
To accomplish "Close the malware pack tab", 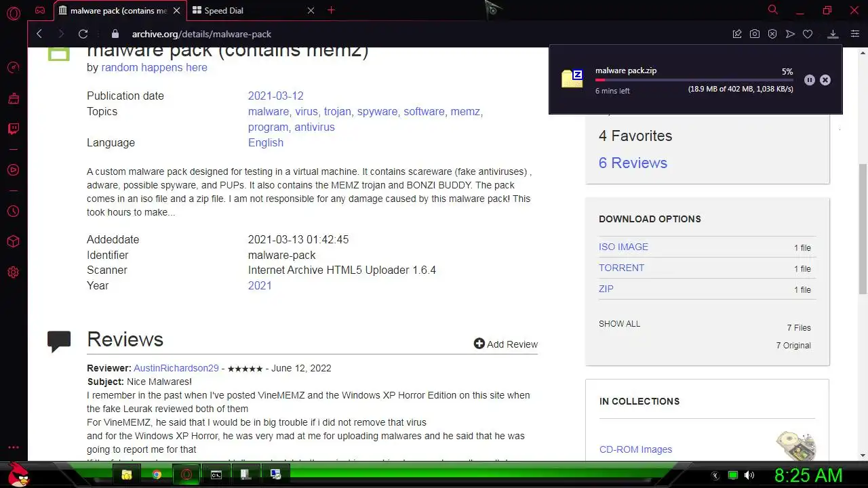I will [x=176, y=11].
